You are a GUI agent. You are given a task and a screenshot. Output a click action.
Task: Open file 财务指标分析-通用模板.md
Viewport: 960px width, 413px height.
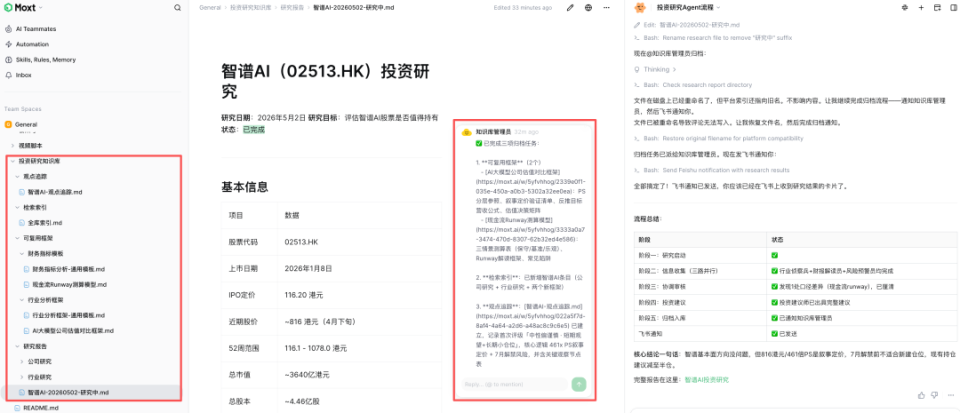[x=69, y=269]
